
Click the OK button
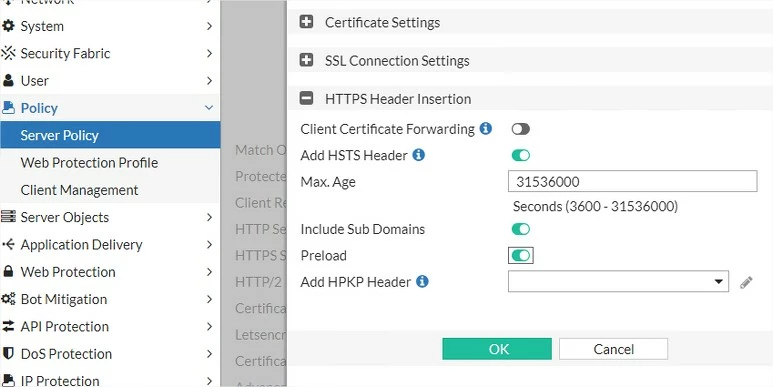[497, 349]
